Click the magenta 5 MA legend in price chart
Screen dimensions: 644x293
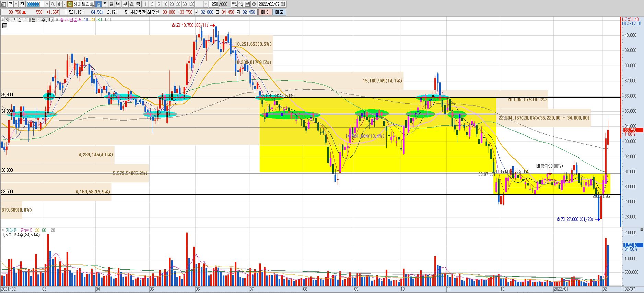(80, 20)
